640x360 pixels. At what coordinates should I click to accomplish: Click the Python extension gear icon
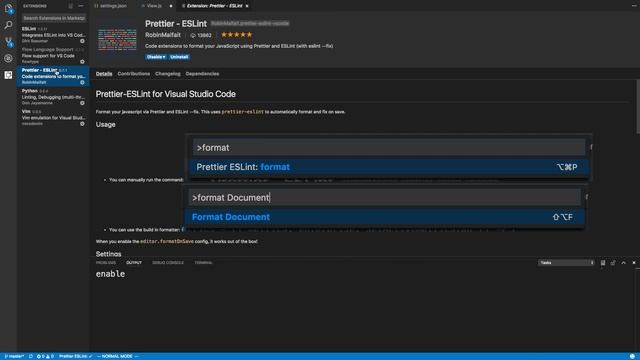(82, 103)
